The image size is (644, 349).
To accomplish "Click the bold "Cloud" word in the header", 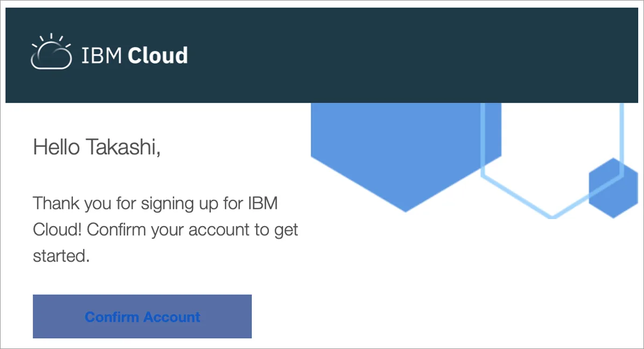I will 158,55.
